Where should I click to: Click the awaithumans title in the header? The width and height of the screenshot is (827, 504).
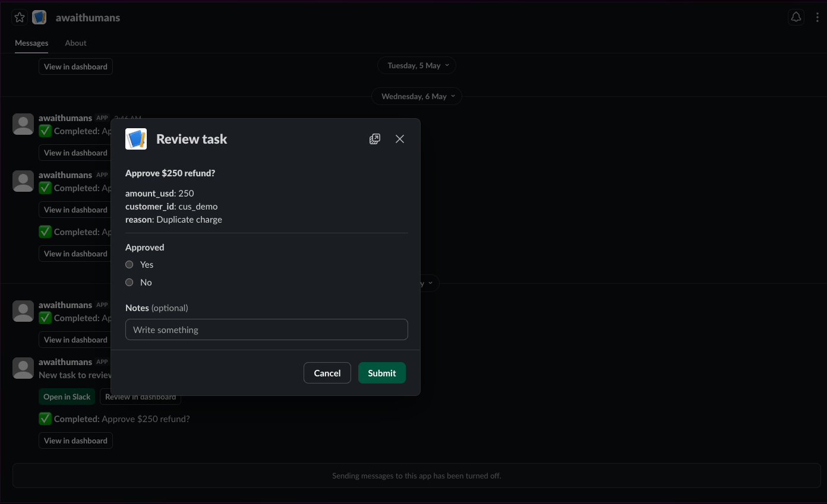pyautogui.click(x=88, y=18)
